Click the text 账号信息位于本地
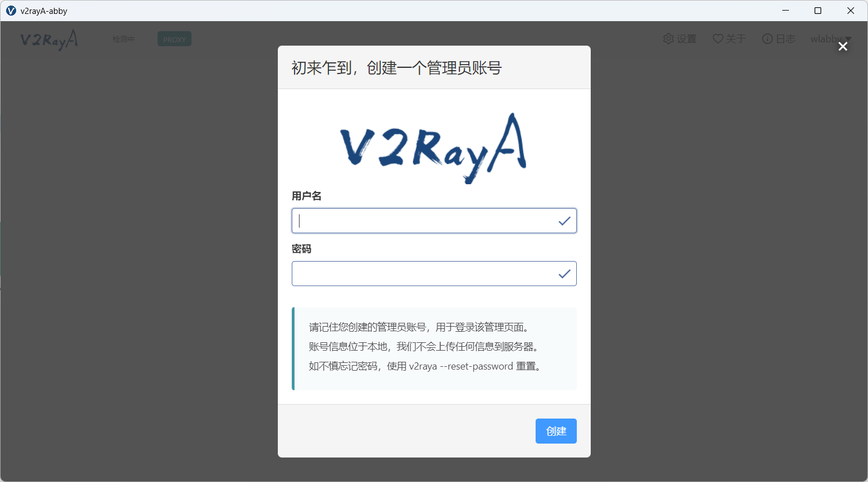The image size is (868, 482). click(348, 347)
